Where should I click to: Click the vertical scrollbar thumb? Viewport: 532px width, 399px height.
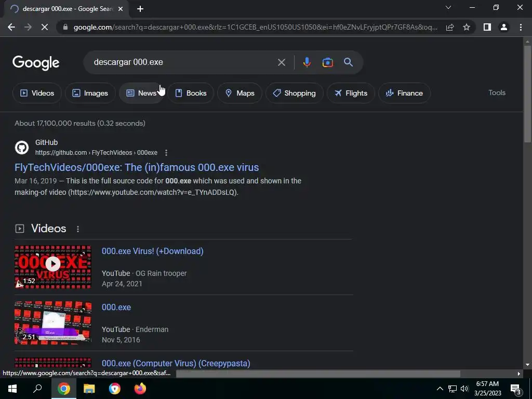coord(527,94)
